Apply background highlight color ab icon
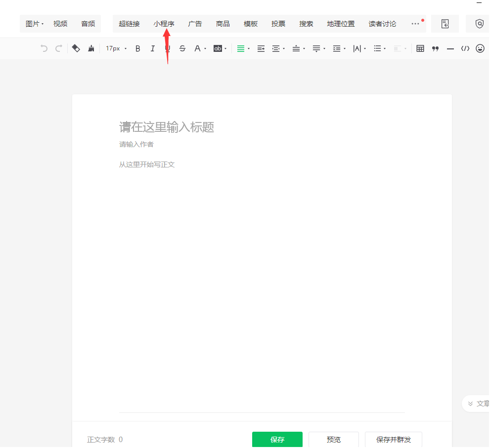 coord(218,48)
